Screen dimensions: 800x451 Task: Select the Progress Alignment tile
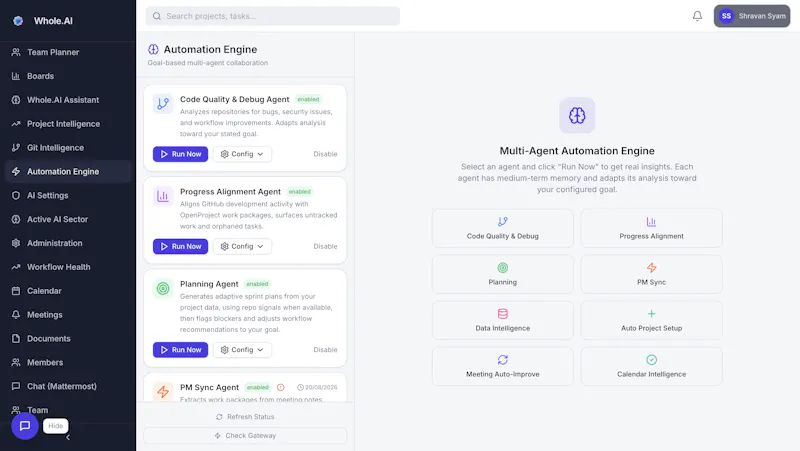[652, 228]
